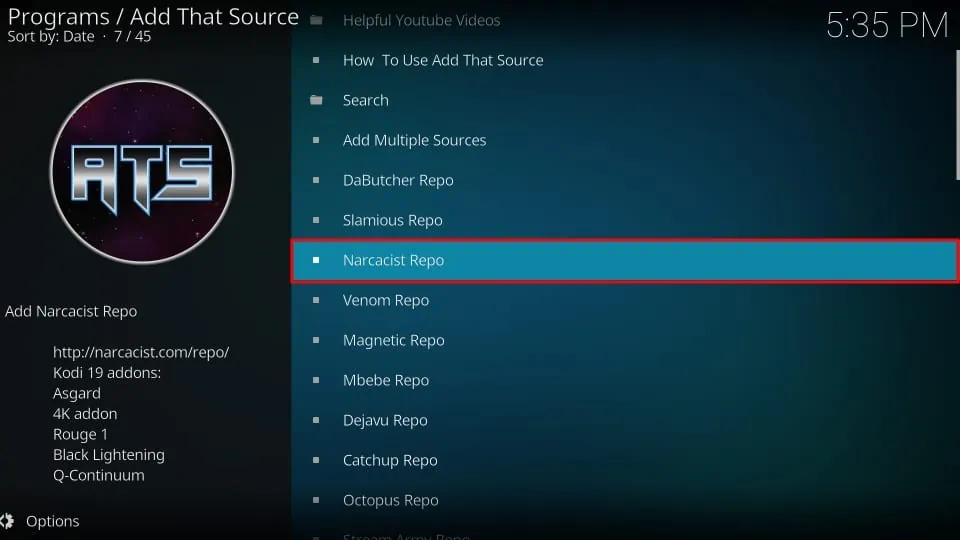Click the bullet icon beside DaButcher Repo
Image resolution: width=960 pixels, height=540 pixels.
coord(316,180)
